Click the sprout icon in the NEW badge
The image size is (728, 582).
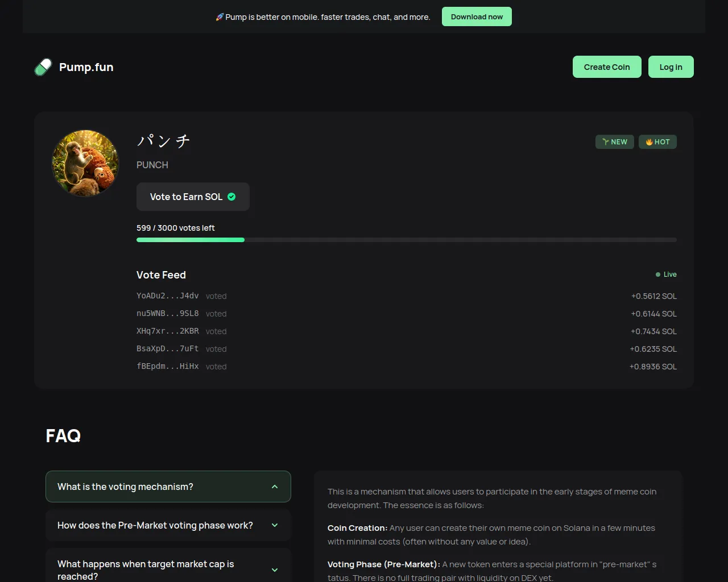(x=606, y=142)
